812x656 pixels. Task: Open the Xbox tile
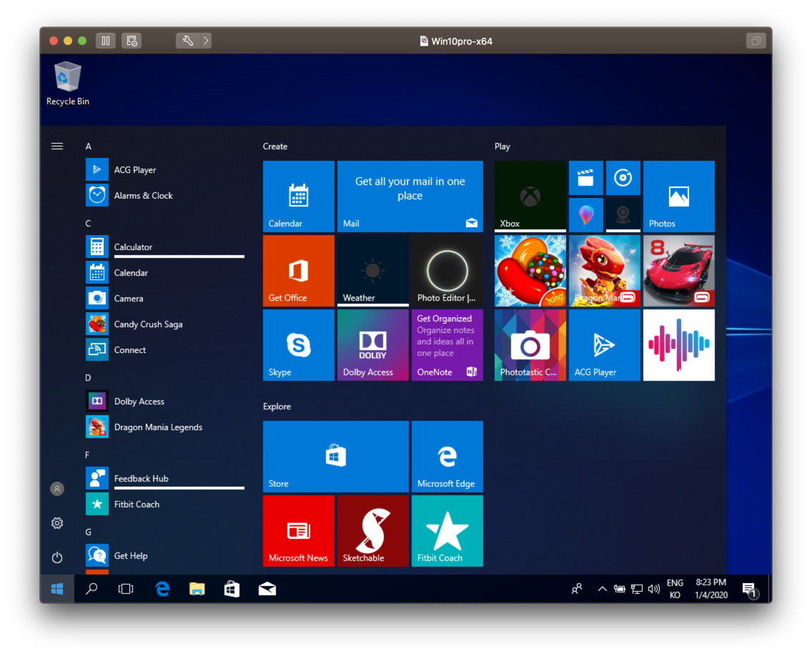pos(530,197)
